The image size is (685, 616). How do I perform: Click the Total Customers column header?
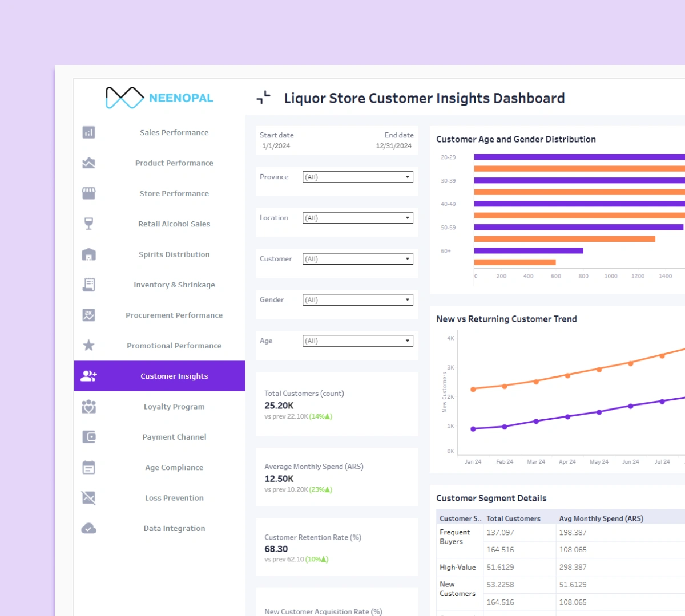tap(513, 518)
